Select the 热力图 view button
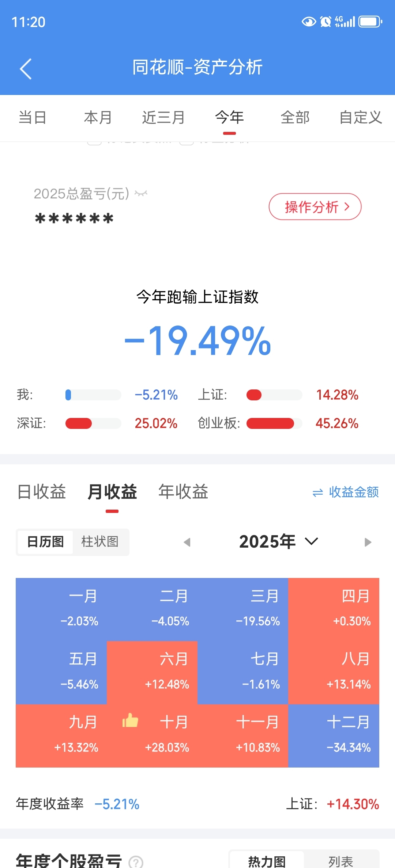395x868 pixels. [x=267, y=861]
